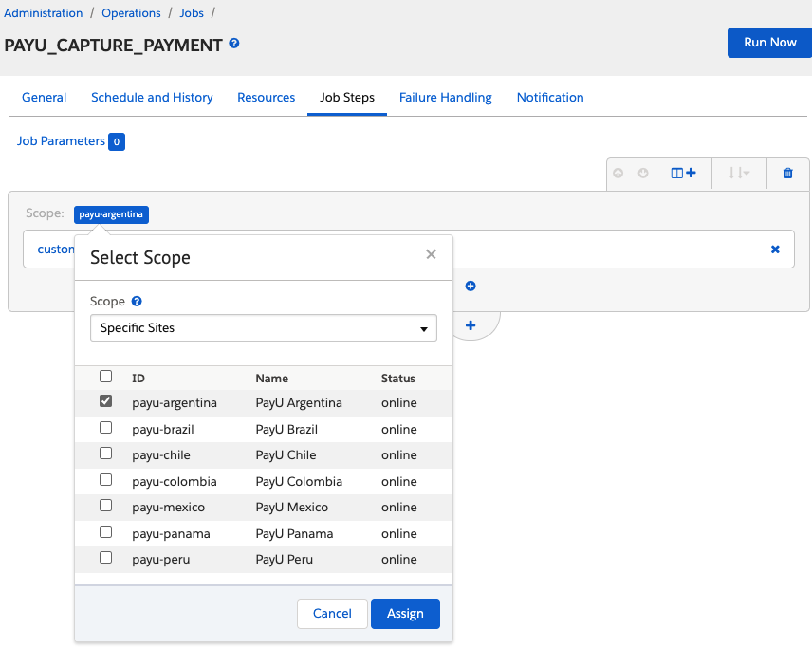Delete the flow with the trash icon
The image size is (812, 648).
(x=787, y=173)
